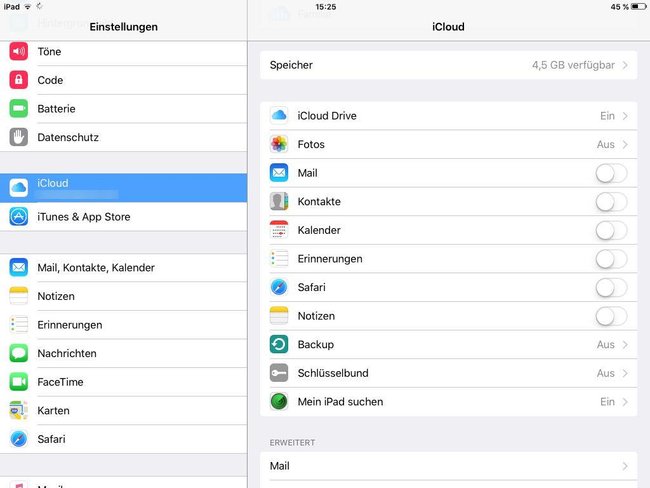Tap the iTunes & App Store icon

tap(19, 216)
